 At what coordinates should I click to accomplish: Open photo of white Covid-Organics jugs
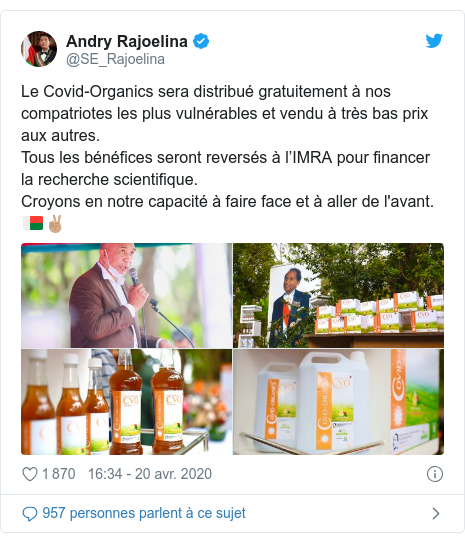pyautogui.click(x=338, y=402)
